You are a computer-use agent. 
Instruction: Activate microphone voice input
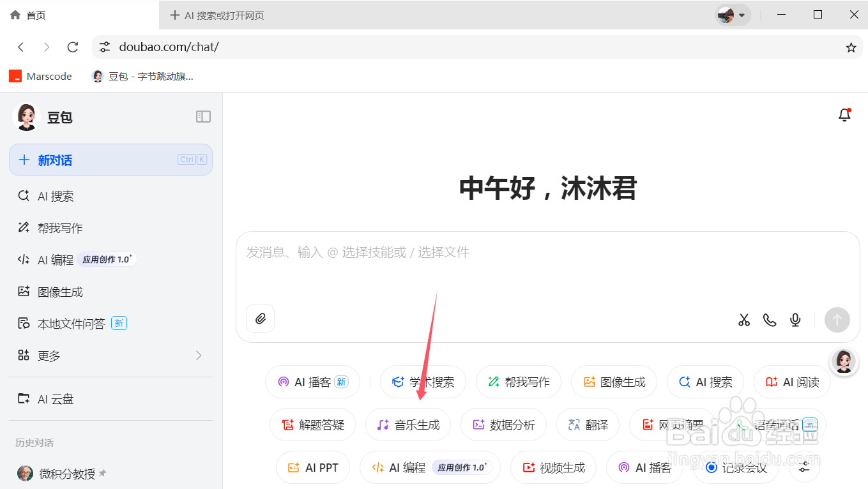pos(795,320)
